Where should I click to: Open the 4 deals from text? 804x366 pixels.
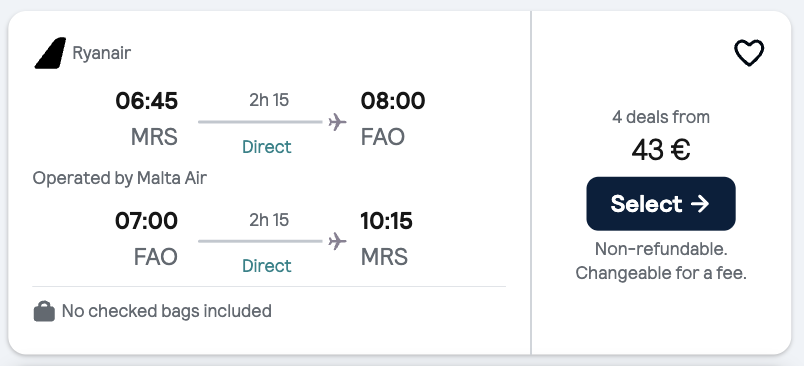pos(661,117)
